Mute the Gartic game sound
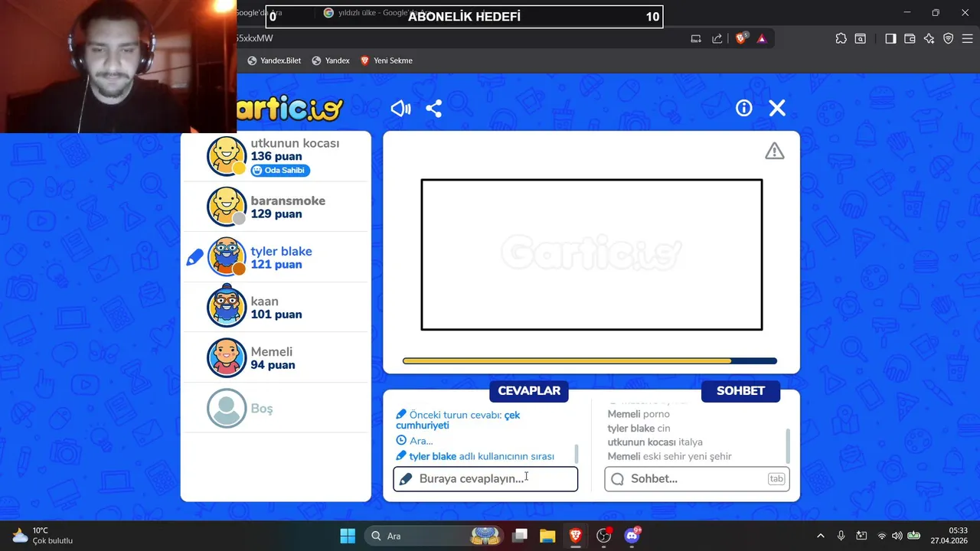This screenshot has width=980, height=551. pos(400,109)
